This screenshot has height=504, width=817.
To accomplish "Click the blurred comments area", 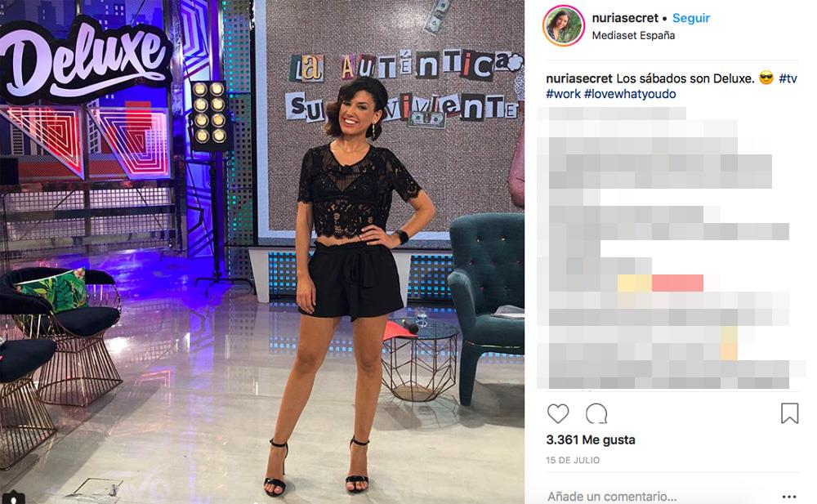I will [671, 248].
